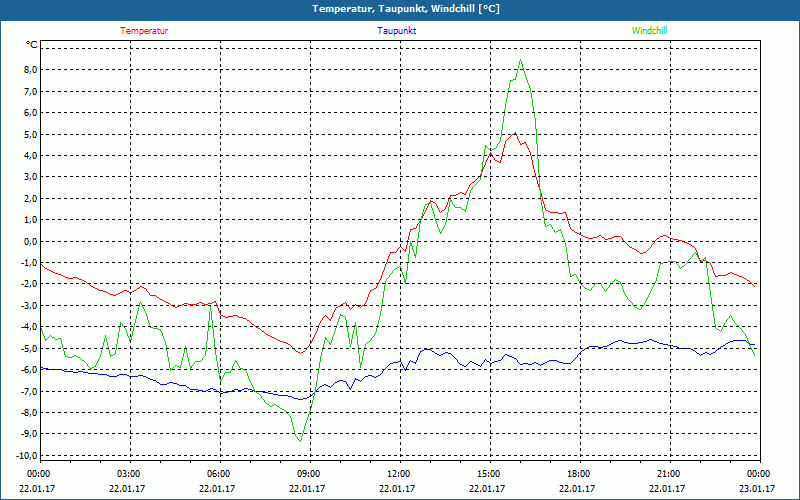Click the -4,0 y-axis value
The height and width of the screenshot is (500, 800).
point(28,327)
